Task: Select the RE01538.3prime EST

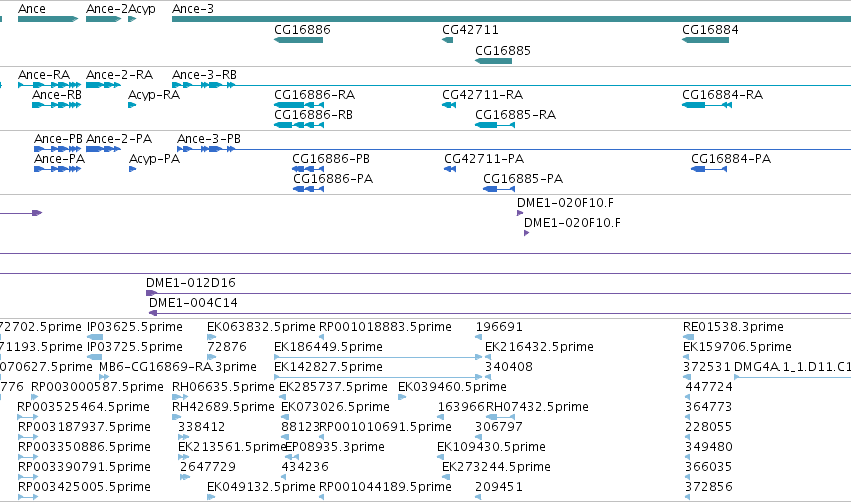Action: click(x=688, y=337)
